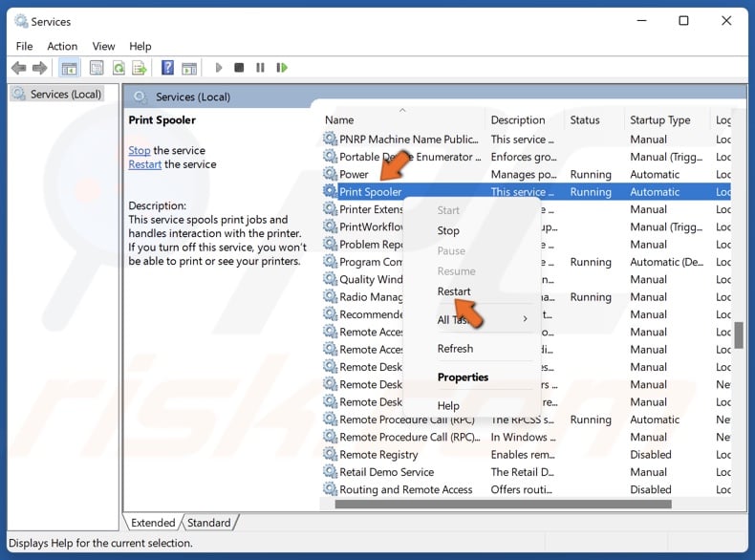Go back with the toolbar Back arrow
755x560 pixels.
tap(19, 68)
